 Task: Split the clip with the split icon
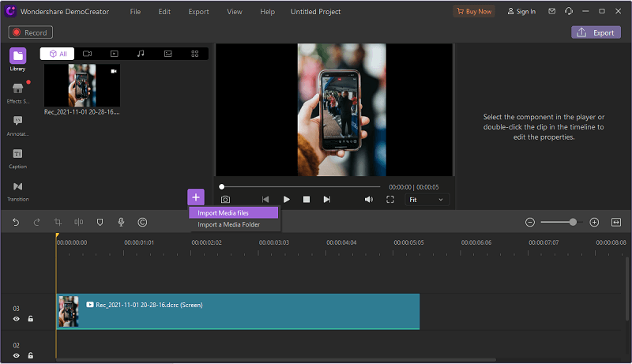tap(78, 222)
